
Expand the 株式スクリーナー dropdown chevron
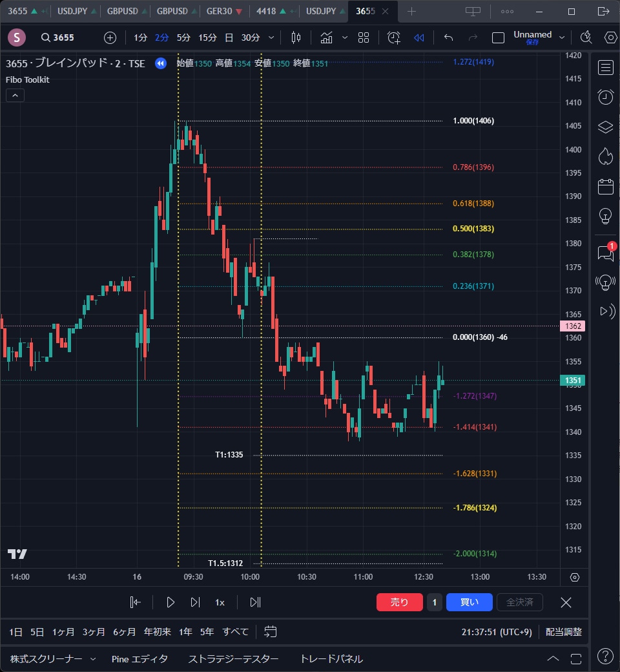93,658
